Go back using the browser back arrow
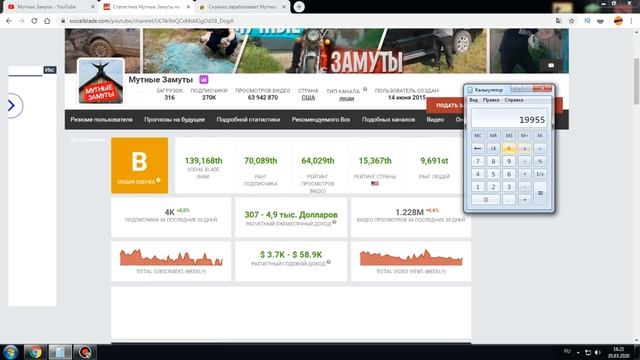The height and width of the screenshot is (360, 640). coord(9,21)
